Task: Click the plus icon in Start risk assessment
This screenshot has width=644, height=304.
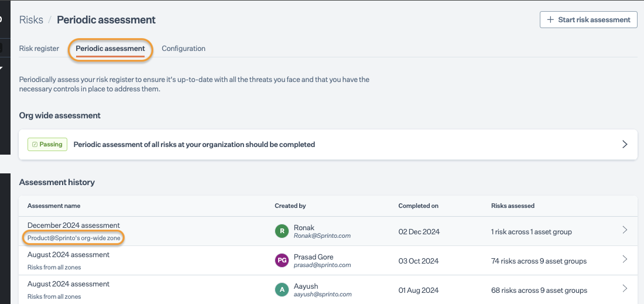Action: pyautogui.click(x=550, y=20)
